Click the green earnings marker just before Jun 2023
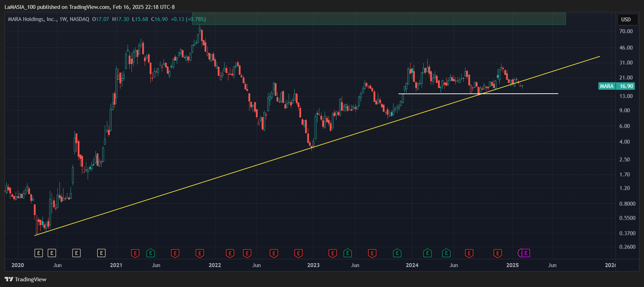 tap(347, 253)
